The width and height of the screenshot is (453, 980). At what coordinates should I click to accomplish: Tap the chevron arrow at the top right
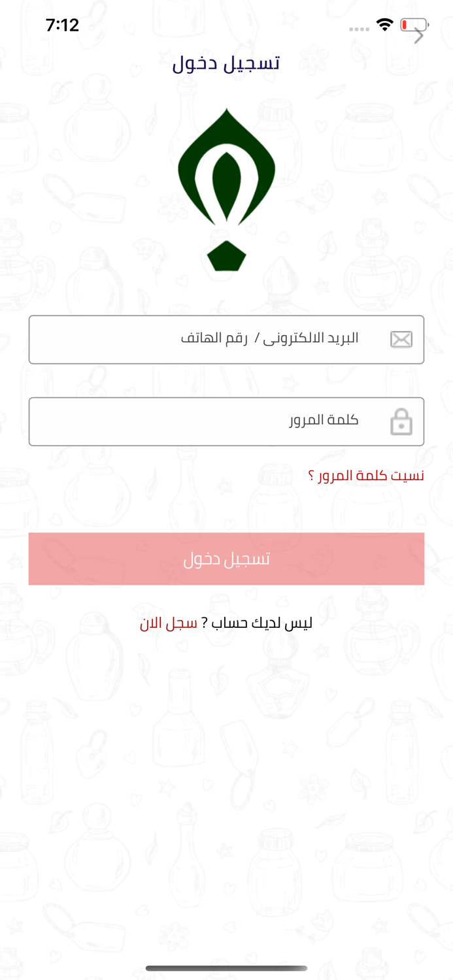click(x=418, y=35)
